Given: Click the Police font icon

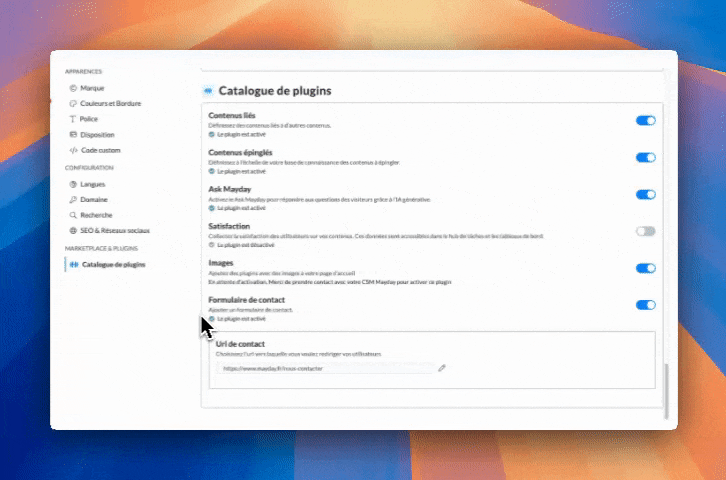Looking at the screenshot, I should pos(73,119).
